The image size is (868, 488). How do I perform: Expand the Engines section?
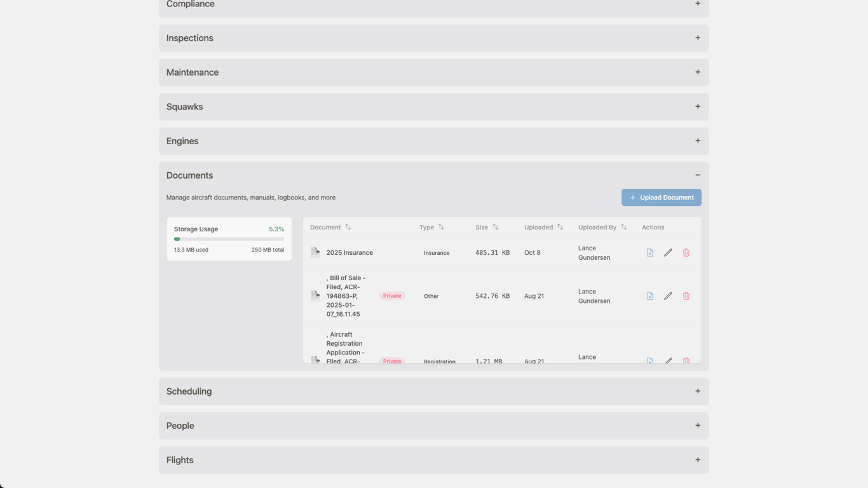(434, 141)
